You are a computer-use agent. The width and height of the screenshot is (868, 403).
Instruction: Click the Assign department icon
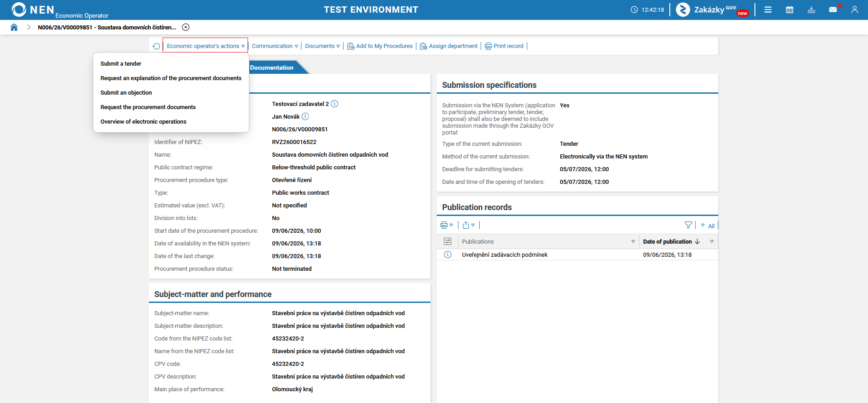(x=424, y=46)
